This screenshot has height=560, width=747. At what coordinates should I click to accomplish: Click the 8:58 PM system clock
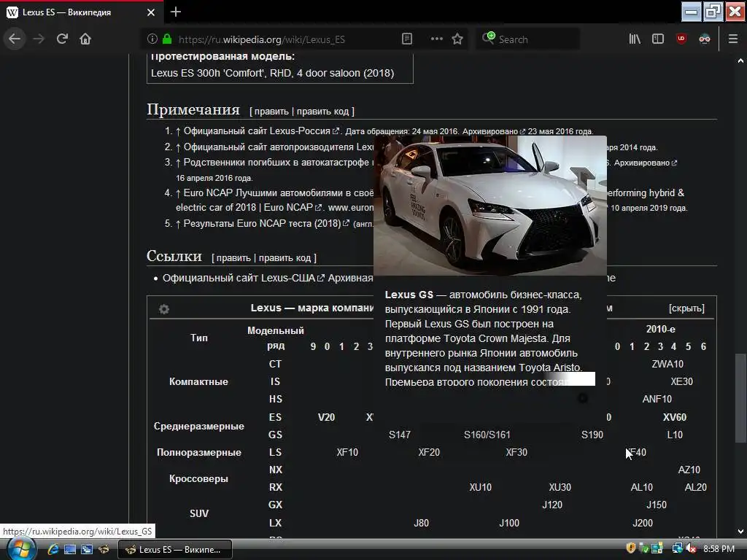pyautogui.click(x=719, y=548)
